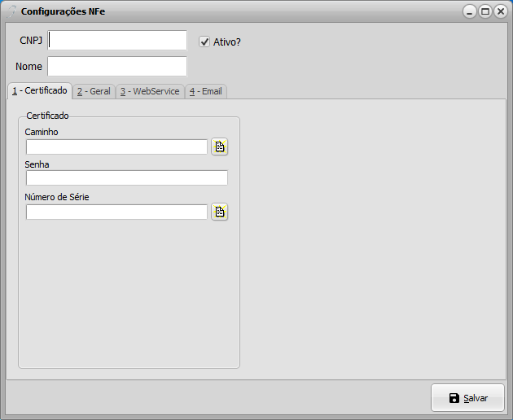
Task: Click into the Nome text field
Action: [117, 66]
